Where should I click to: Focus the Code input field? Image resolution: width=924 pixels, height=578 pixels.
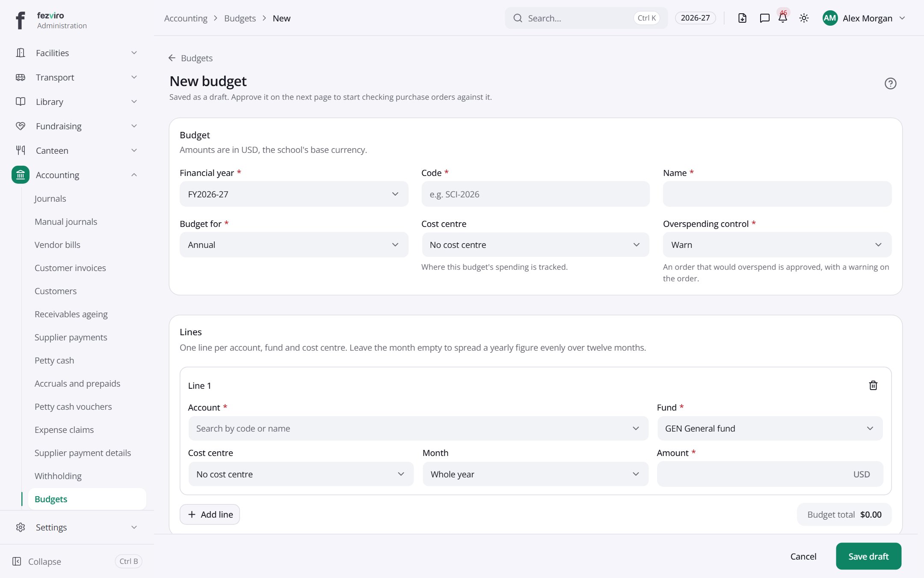coord(536,194)
